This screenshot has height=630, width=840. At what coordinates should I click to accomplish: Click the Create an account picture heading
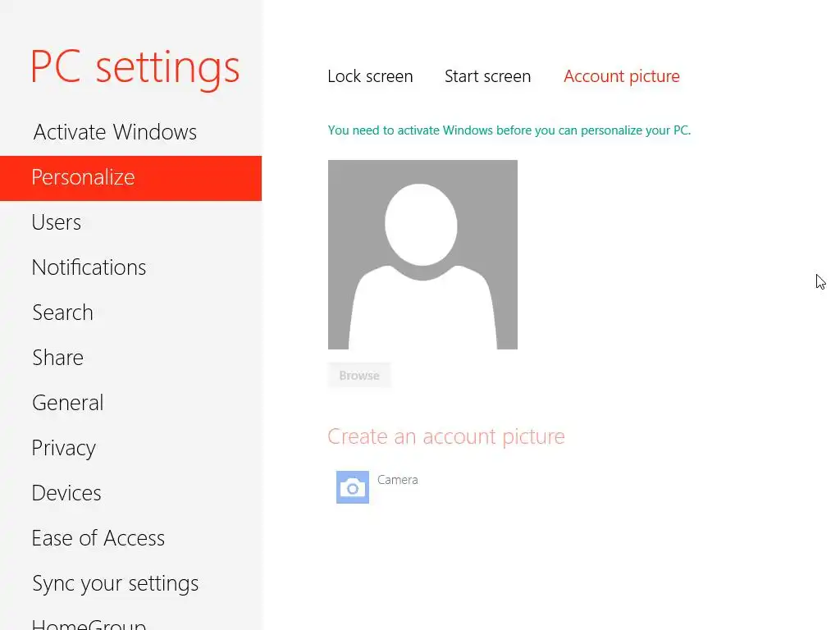click(x=445, y=436)
